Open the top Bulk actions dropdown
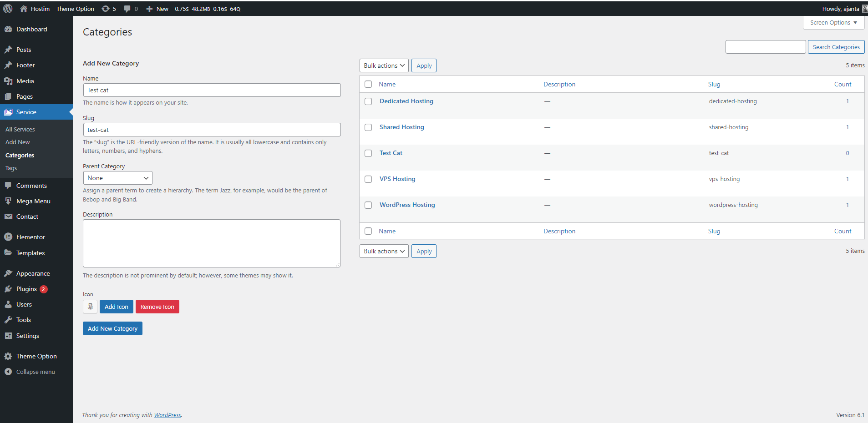Viewport: 868px width, 423px height. click(384, 65)
